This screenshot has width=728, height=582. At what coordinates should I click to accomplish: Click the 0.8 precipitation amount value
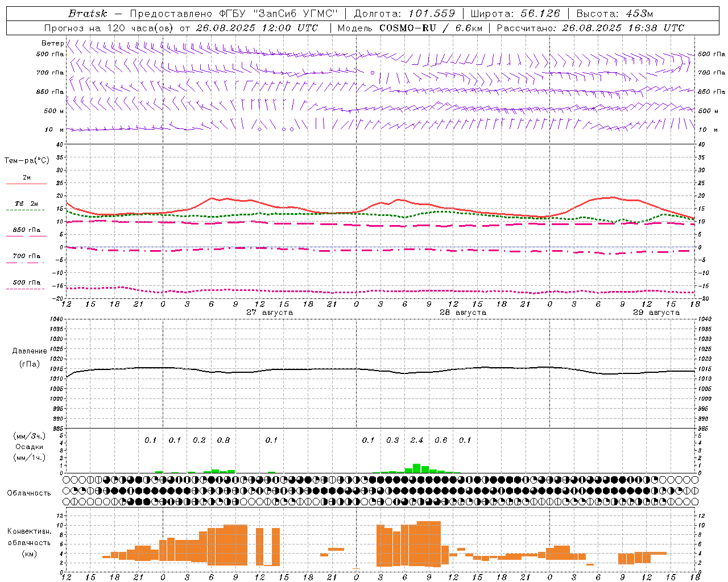[x=224, y=440]
